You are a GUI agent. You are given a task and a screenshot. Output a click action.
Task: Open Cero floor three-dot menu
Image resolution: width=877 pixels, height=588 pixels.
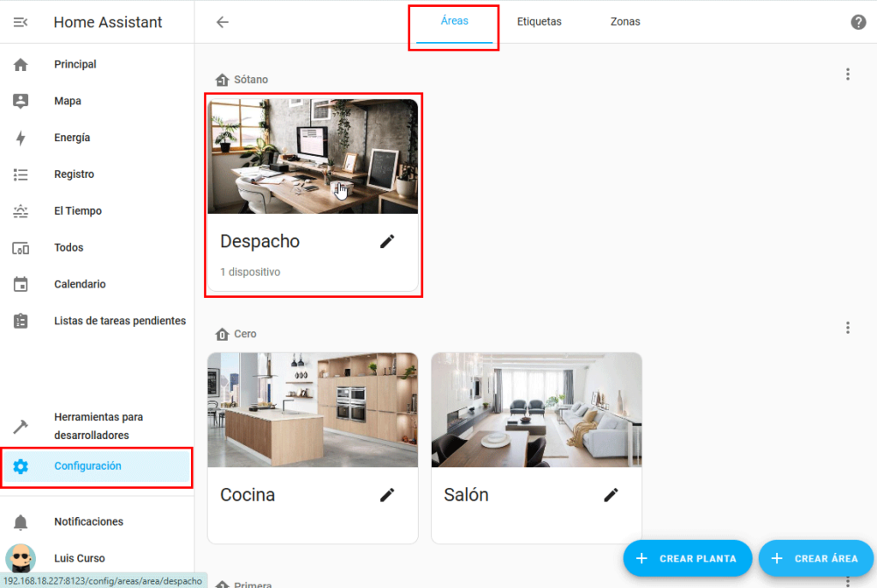pos(848,328)
